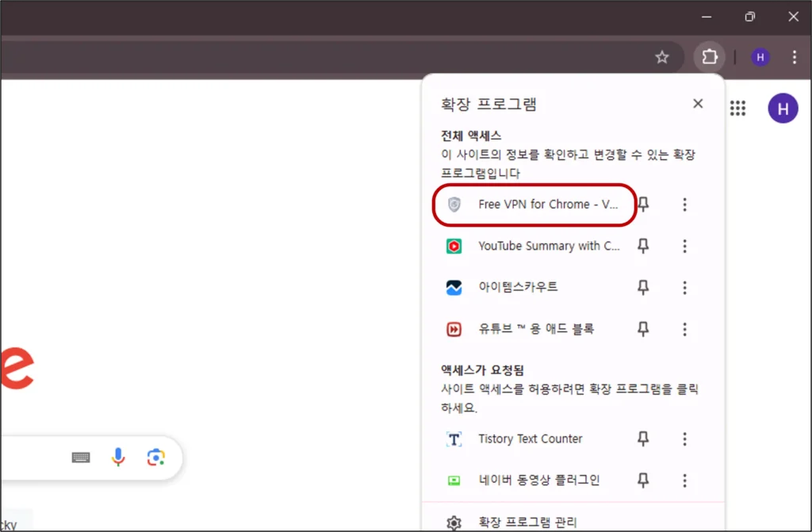Open the three-dot menu for 네이버 동영상 플러그인

pyautogui.click(x=684, y=480)
